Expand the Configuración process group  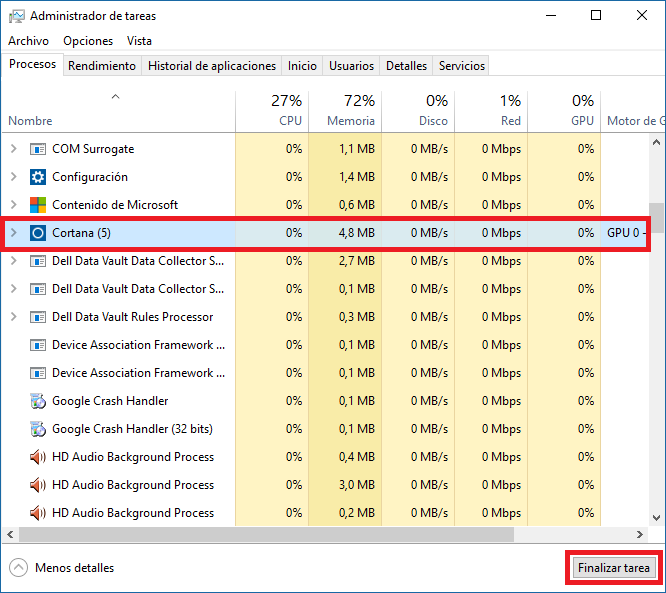click(x=14, y=177)
